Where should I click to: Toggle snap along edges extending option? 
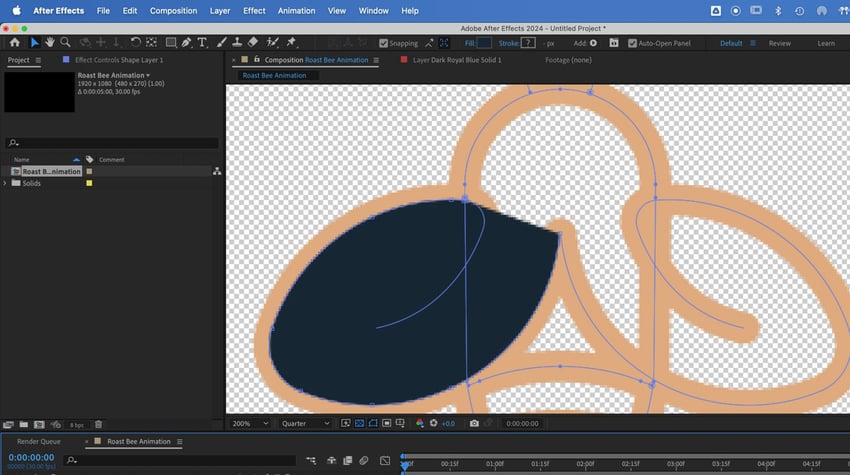(429, 43)
